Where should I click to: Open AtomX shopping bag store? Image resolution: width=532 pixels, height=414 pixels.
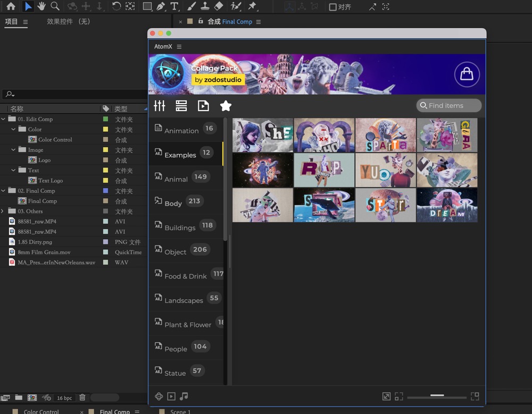click(467, 74)
